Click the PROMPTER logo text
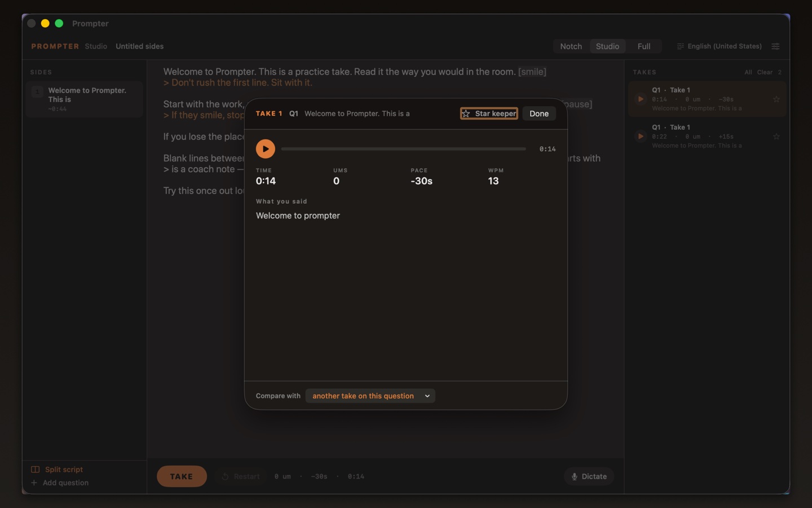 55,46
